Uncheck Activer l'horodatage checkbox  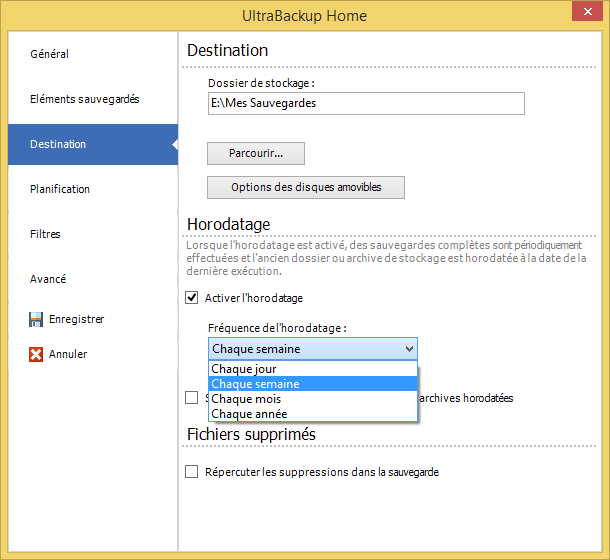(192, 298)
